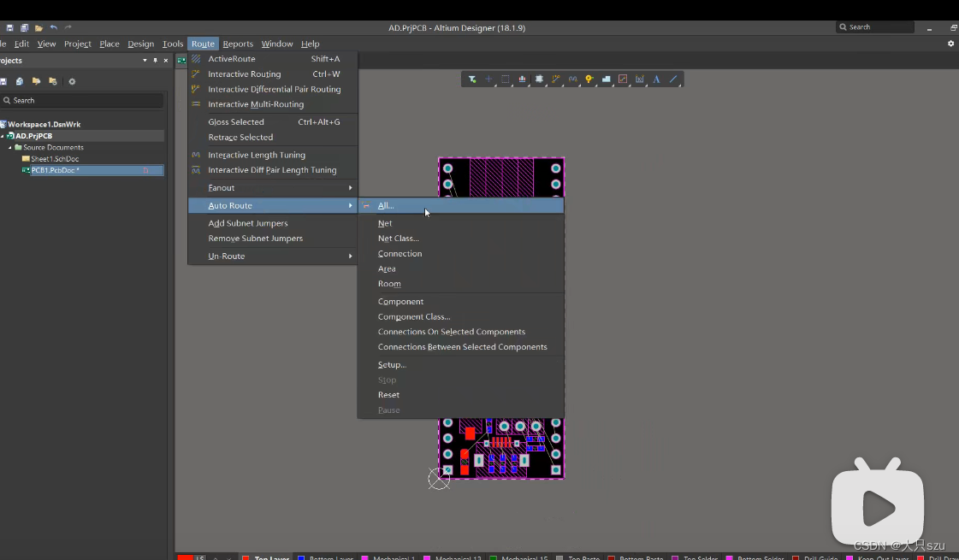Select Area in Auto Route submenu
959x560 pixels.
click(x=460, y=268)
